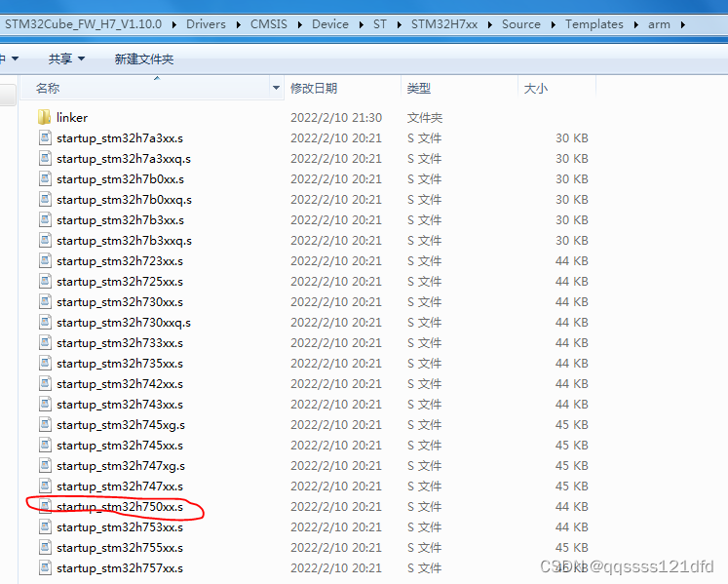The image size is (728, 584).
Task: Select the startup_stm32h757xx.s file icon
Action: pos(45,567)
